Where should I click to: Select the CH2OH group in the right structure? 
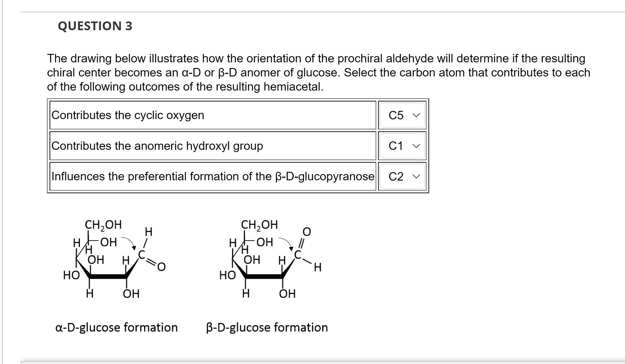pos(259,224)
